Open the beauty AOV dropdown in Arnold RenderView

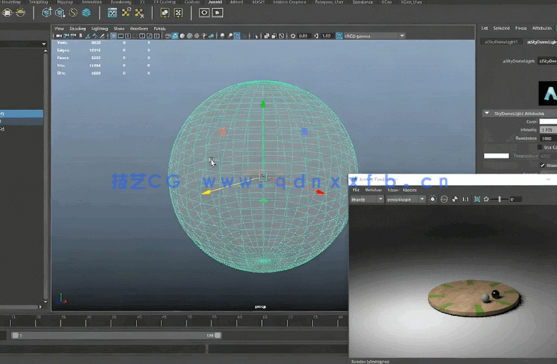[x=367, y=199]
